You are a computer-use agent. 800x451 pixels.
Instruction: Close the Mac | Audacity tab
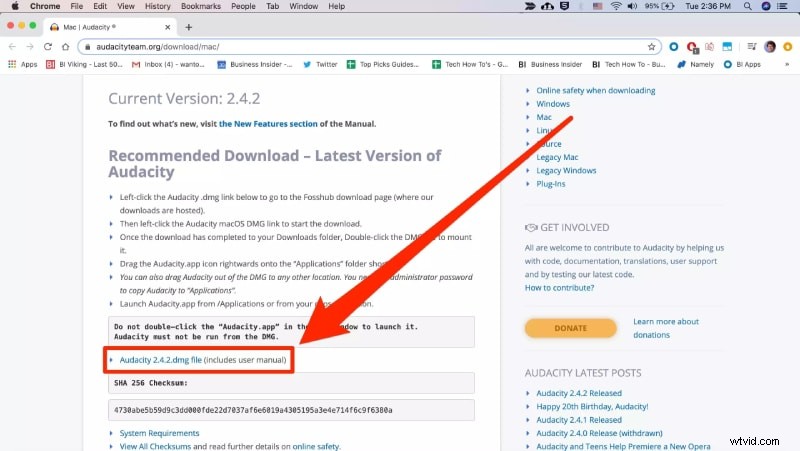(x=167, y=27)
